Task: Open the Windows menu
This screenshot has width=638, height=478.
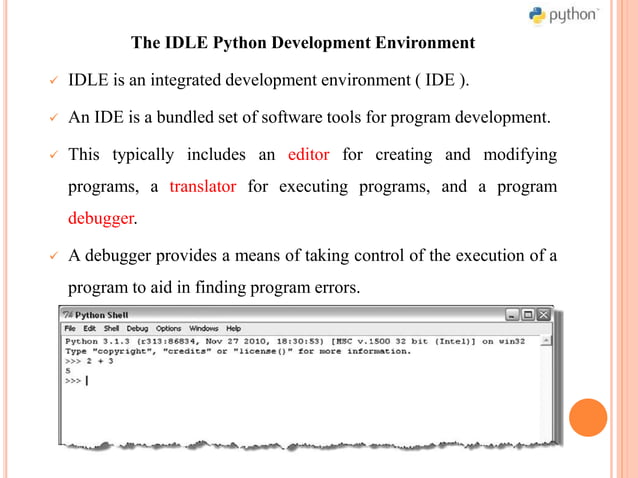Action: tap(203, 328)
